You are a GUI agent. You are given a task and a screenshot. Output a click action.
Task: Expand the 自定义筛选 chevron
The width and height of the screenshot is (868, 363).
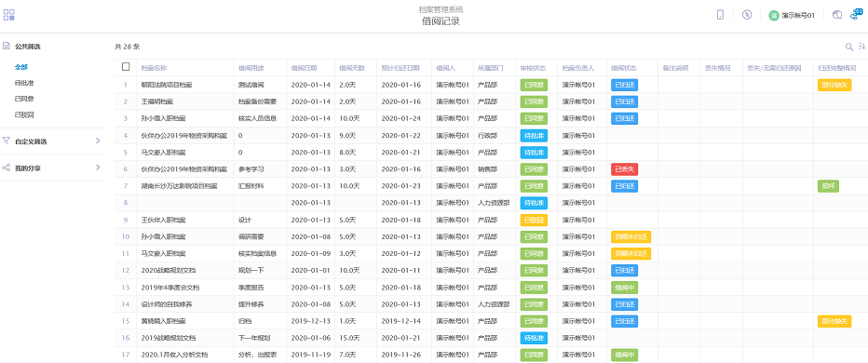coord(98,141)
